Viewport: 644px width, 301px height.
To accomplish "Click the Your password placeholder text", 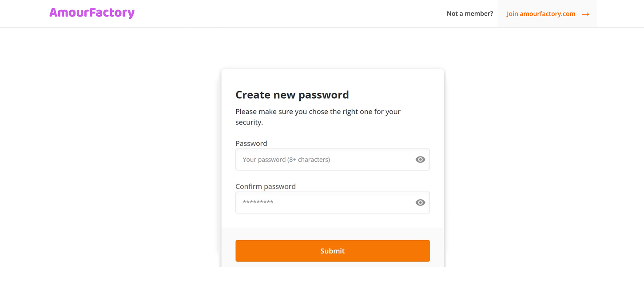I will (286, 159).
